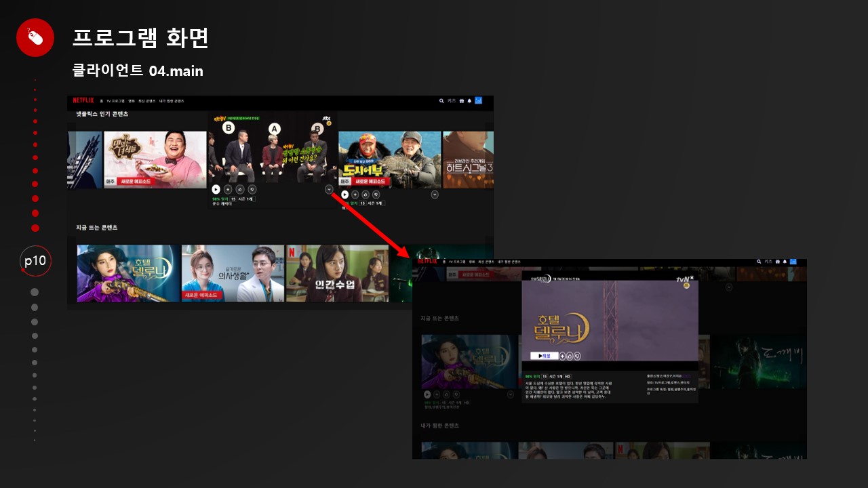
Task: Open 키즈 link in detail screen header
Action: click(768, 262)
